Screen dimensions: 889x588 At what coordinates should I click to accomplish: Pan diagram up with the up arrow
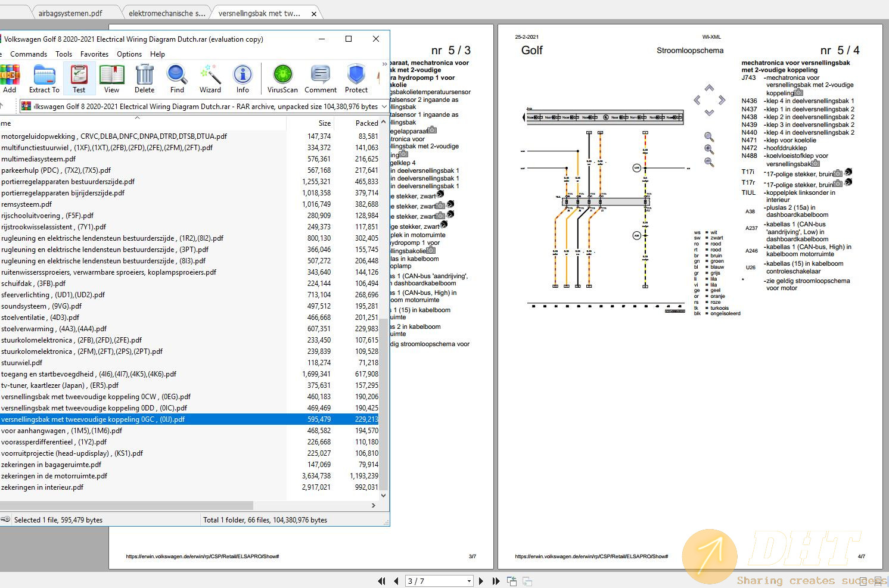coord(709,88)
